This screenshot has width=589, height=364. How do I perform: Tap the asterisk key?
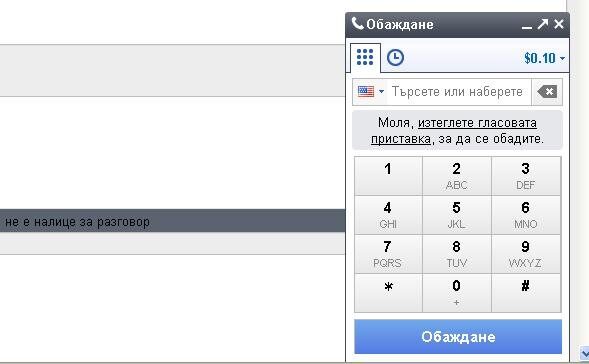pos(388,293)
